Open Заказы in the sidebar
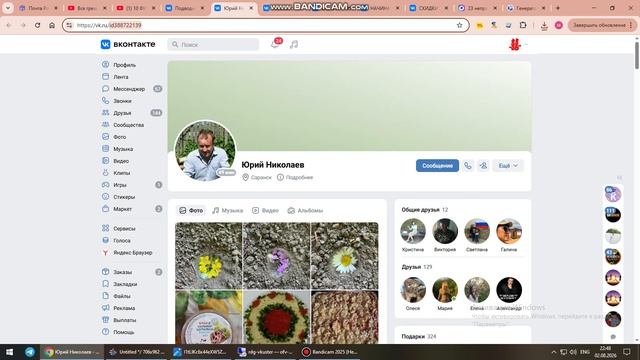The image size is (640, 360). 122,272
